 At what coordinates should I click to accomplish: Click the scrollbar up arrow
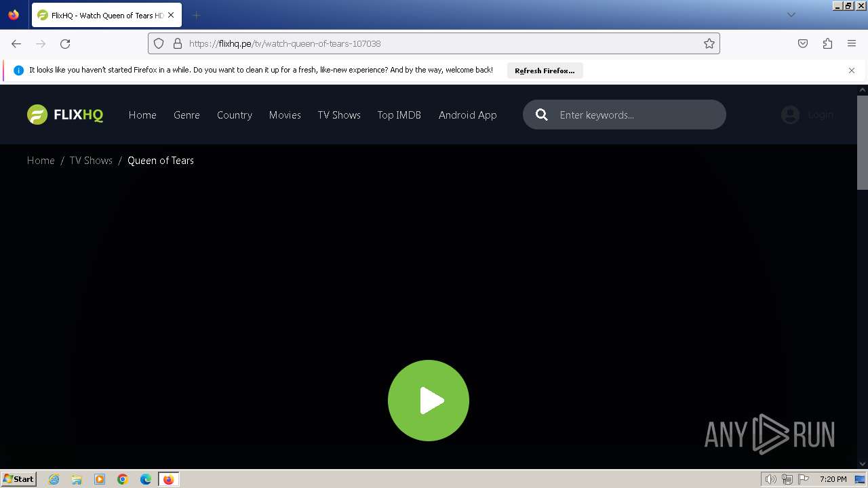point(863,89)
